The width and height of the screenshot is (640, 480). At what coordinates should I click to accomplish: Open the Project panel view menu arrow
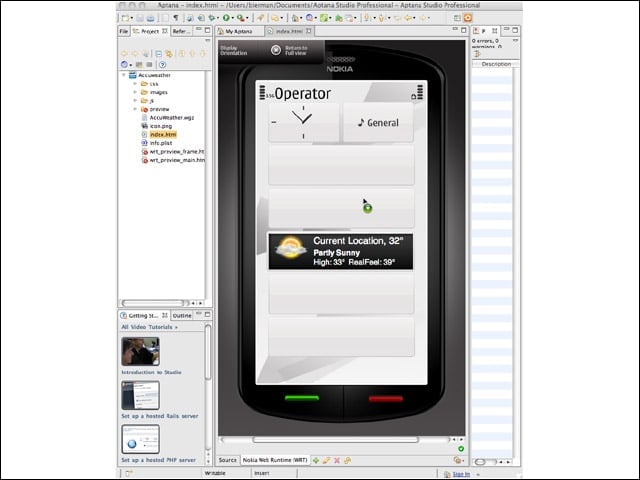click(x=208, y=40)
